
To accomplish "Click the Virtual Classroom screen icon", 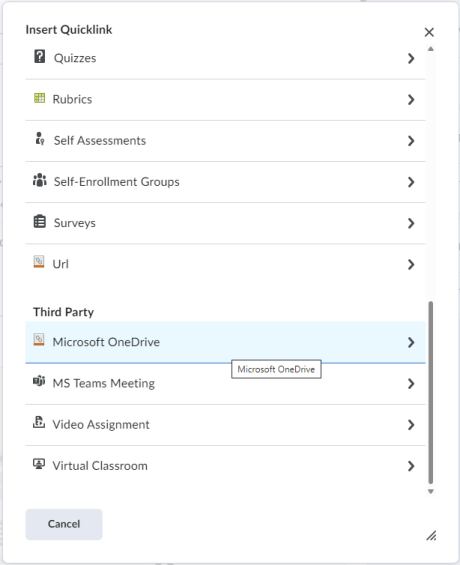I will coord(39,463).
